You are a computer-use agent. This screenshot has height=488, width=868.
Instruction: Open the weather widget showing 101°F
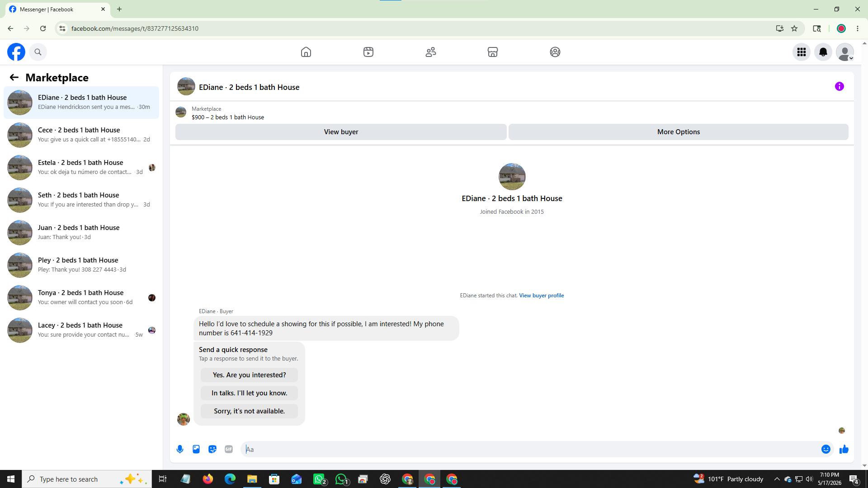[728, 479]
